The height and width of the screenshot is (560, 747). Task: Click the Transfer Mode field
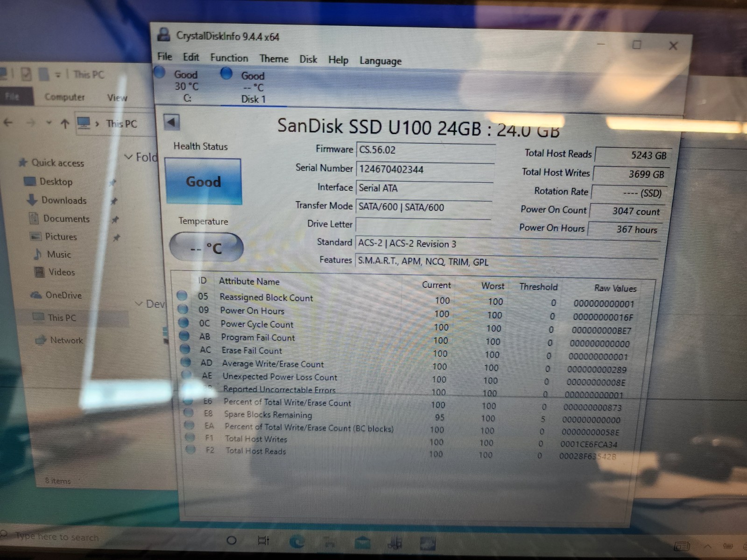(x=424, y=207)
